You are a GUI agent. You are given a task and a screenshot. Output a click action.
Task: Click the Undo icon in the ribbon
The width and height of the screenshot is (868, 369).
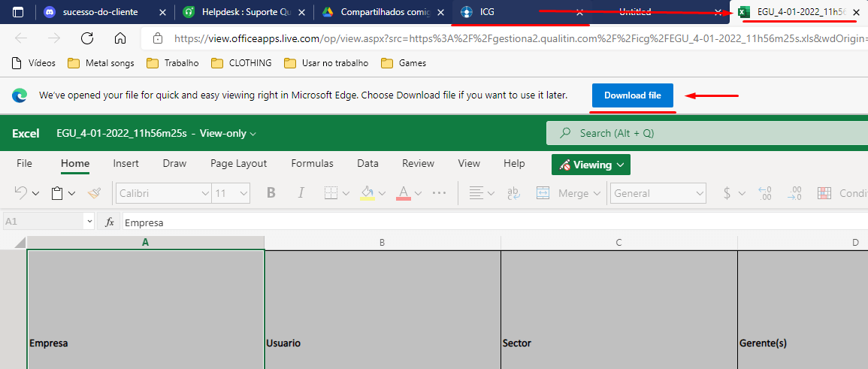21,193
